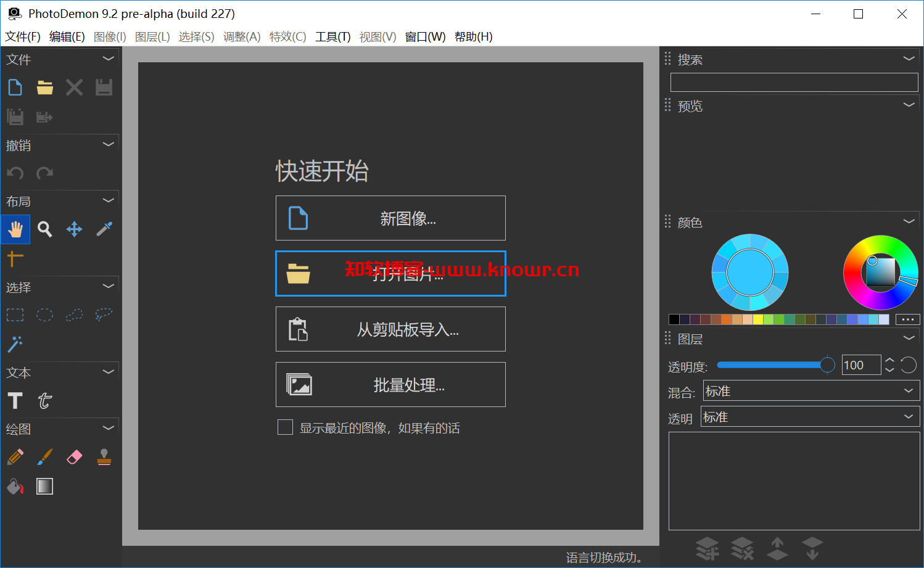This screenshot has width=924, height=568.
Task: Select the color picker eyedropper tool
Action: point(104,229)
